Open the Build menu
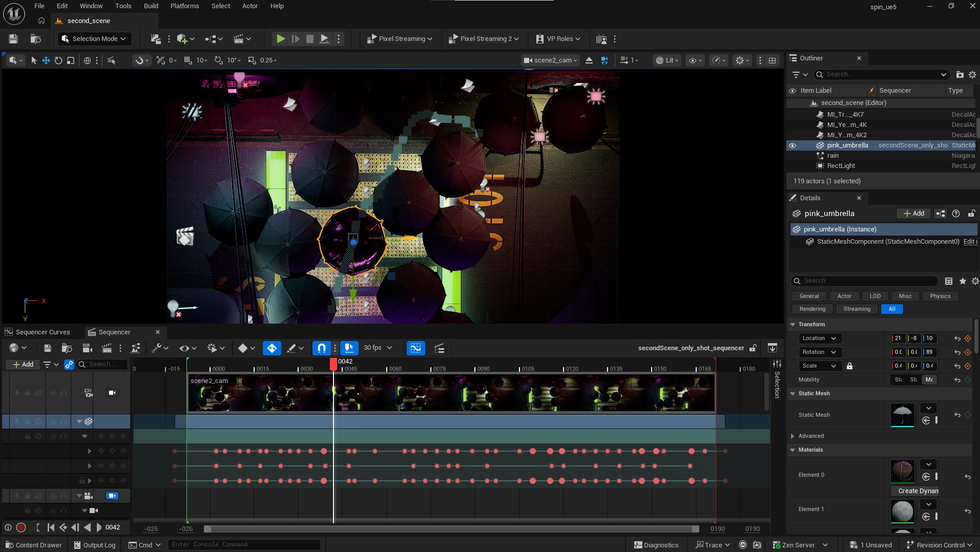The width and height of the screenshot is (980, 552). pyautogui.click(x=151, y=6)
